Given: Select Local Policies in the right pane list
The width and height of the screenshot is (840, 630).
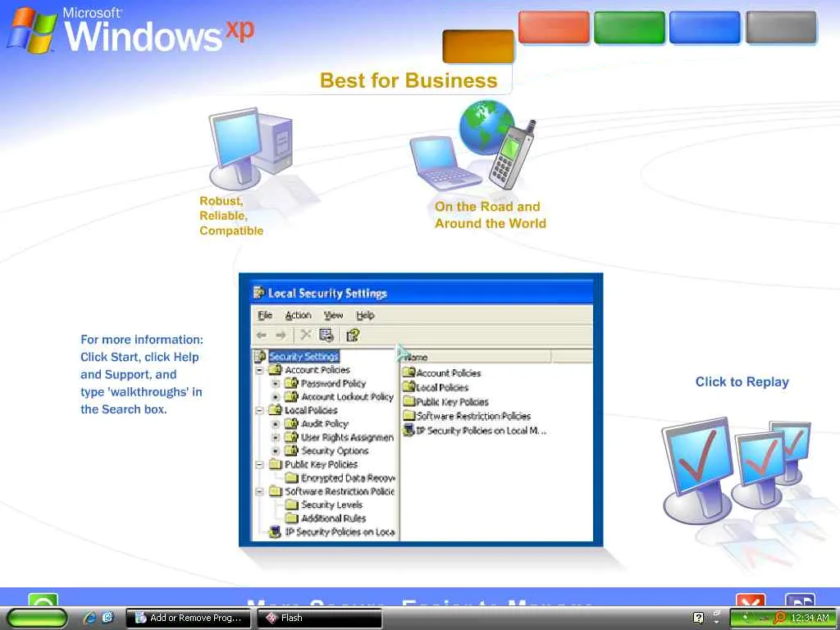Looking at the screenshot, I should click(x=442, y=387).
